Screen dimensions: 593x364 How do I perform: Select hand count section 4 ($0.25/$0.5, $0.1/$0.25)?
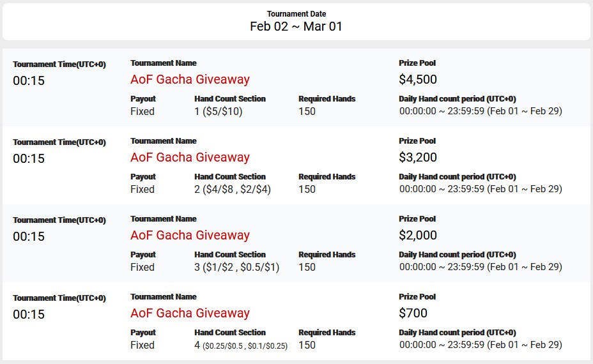(241, 345)
